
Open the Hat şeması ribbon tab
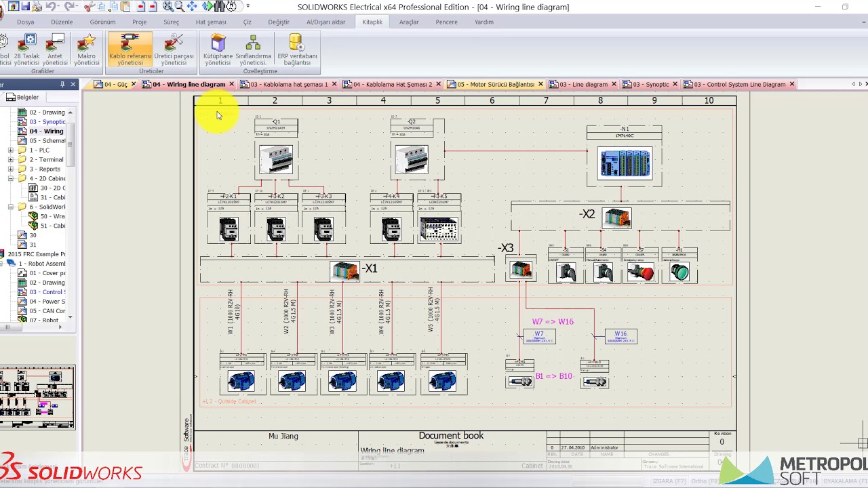211,22
